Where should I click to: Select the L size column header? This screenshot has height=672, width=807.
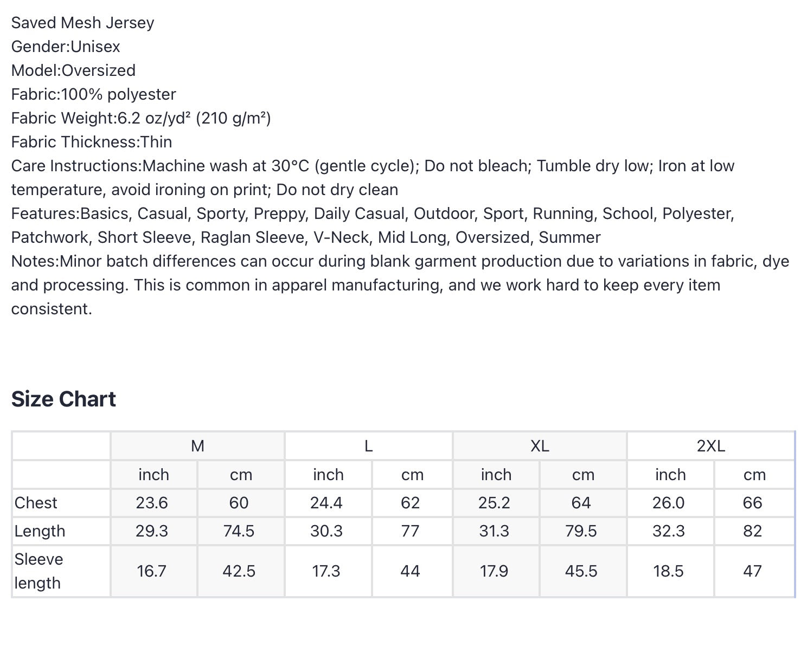coord(369,446)
